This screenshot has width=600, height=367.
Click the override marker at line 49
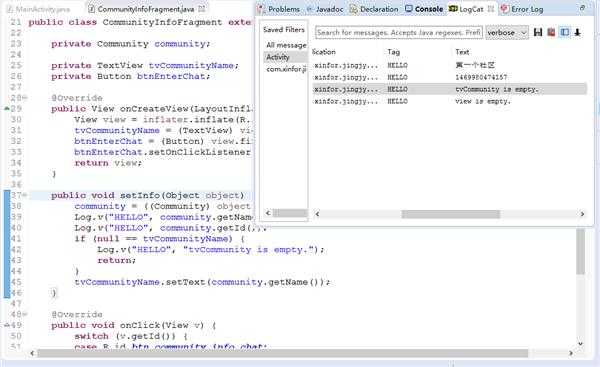click(x=7, y=325)
